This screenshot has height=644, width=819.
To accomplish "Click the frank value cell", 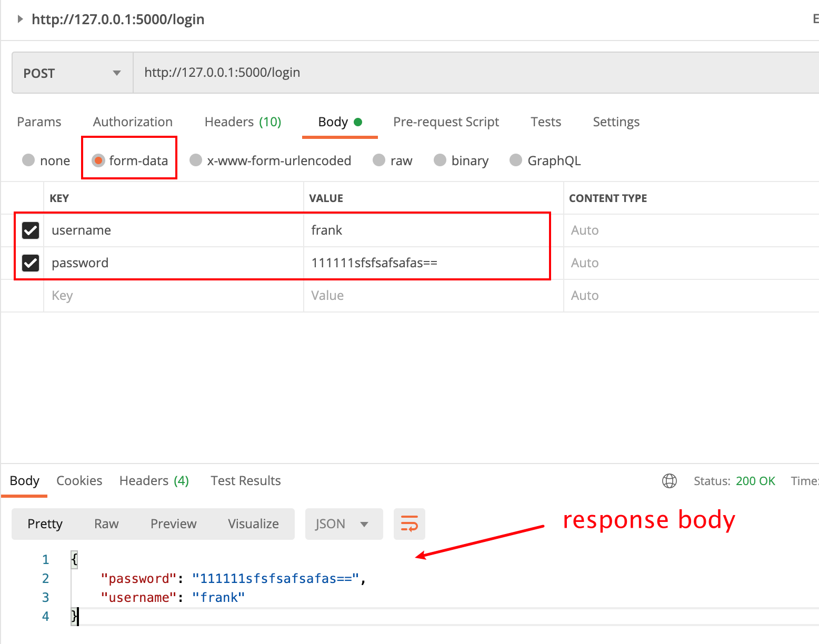I will [433, 230].
